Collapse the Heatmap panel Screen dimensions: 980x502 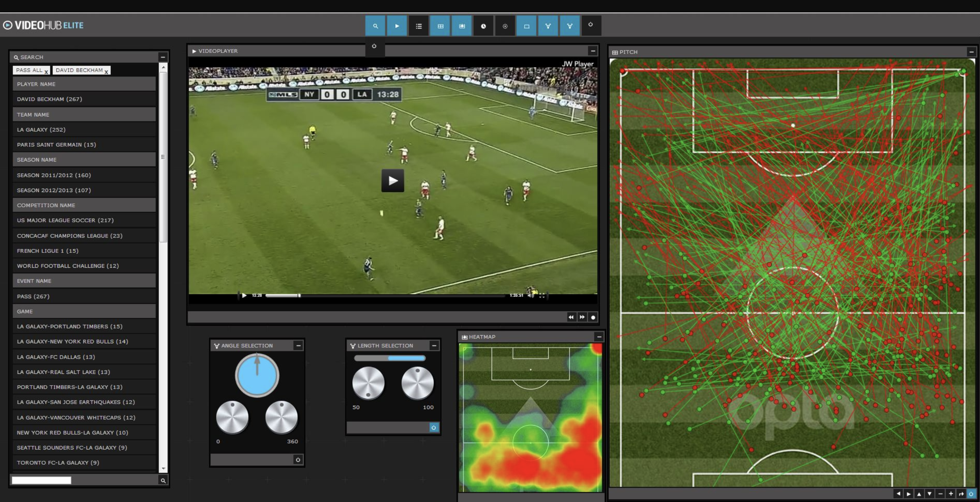click(x=599, y=337)
